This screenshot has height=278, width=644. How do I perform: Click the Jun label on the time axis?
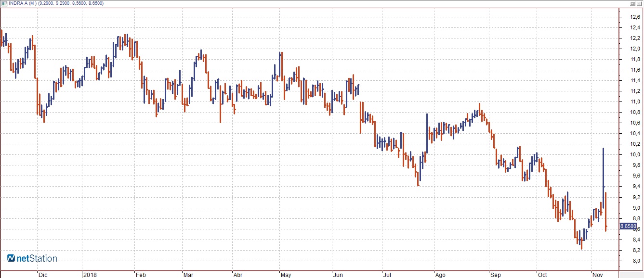click(338, 275)
